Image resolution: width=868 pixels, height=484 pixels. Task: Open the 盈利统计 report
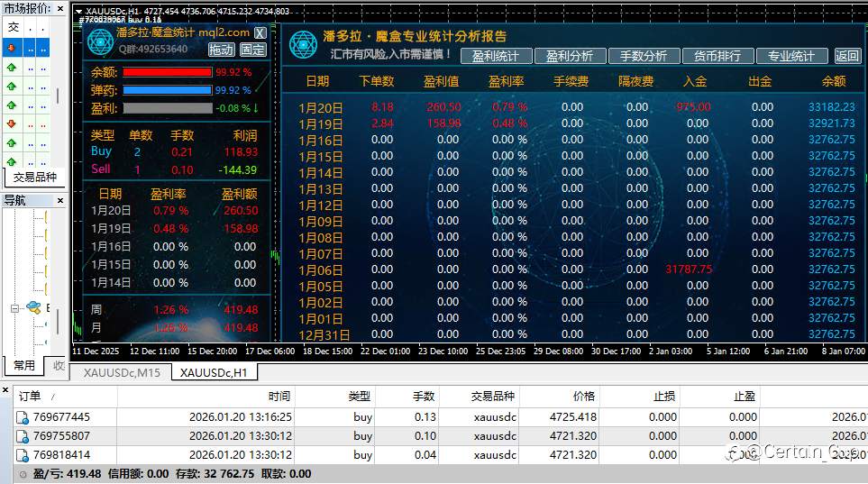(x=496, y=56)
